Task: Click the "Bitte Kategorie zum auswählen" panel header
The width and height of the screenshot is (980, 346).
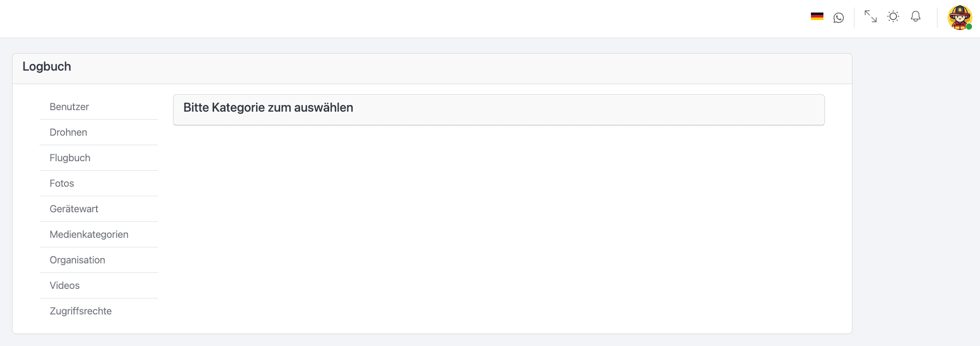Action: click(x=268, y=108)
